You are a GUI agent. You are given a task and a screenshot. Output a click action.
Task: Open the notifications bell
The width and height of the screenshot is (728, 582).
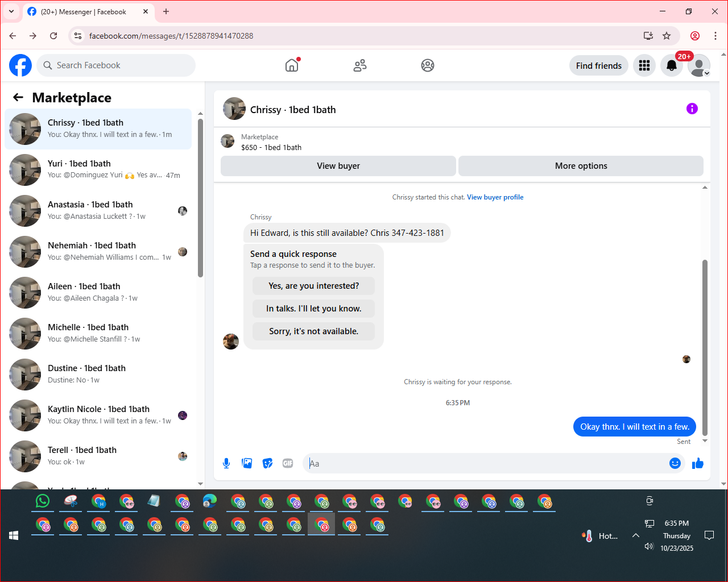coord(672,65)
